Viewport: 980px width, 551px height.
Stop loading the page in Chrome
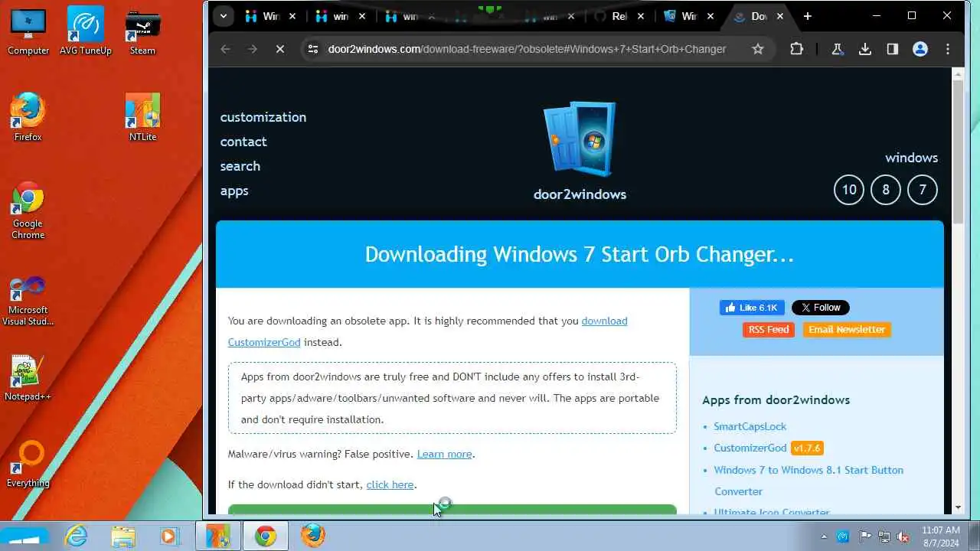[280, 49]
